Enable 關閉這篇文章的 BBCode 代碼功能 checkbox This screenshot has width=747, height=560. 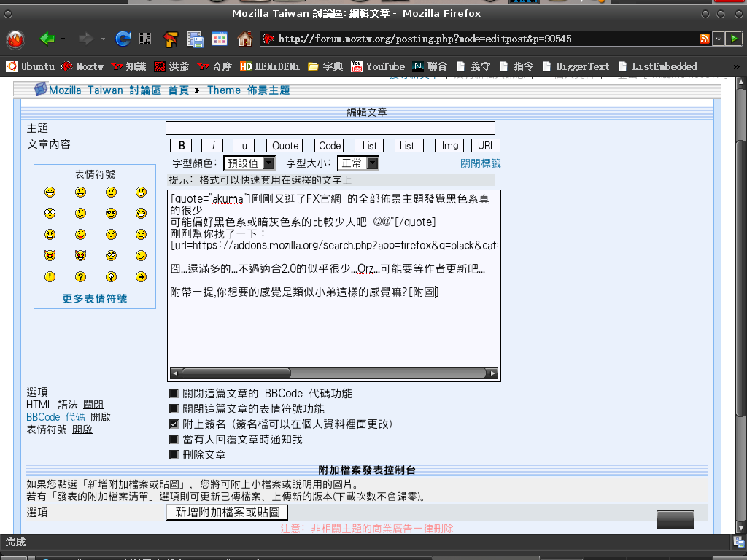(x=174, y=394)
